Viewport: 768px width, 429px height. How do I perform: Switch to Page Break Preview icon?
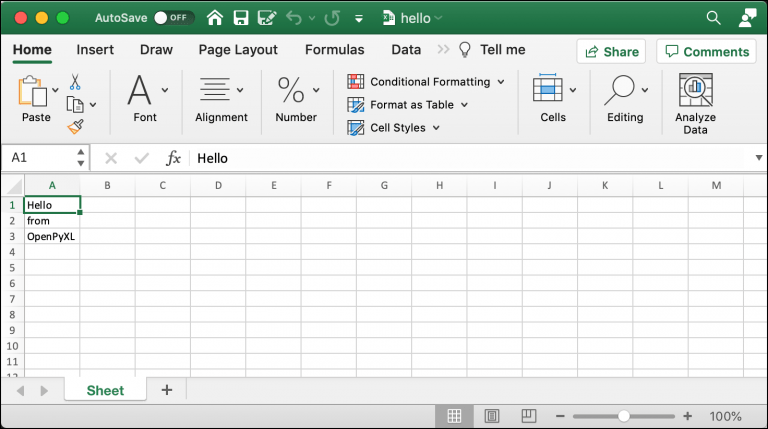[x=529, y=416]
